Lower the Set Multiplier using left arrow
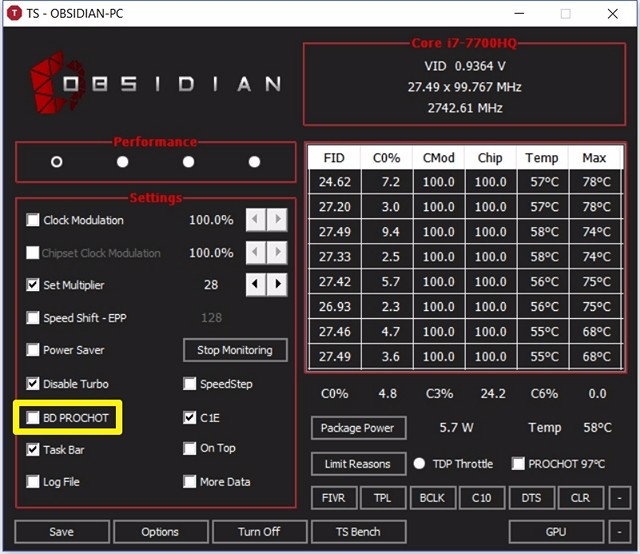The height and width of the screenshot is (554, 640). (x=256, y=284)
